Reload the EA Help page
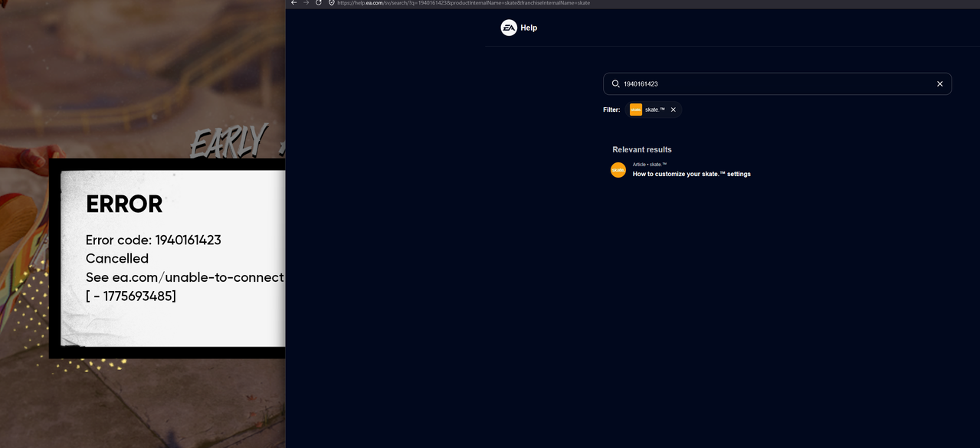The height and width of the screenshot is (448, 980). pyautogui.click(x=319, y=3)
